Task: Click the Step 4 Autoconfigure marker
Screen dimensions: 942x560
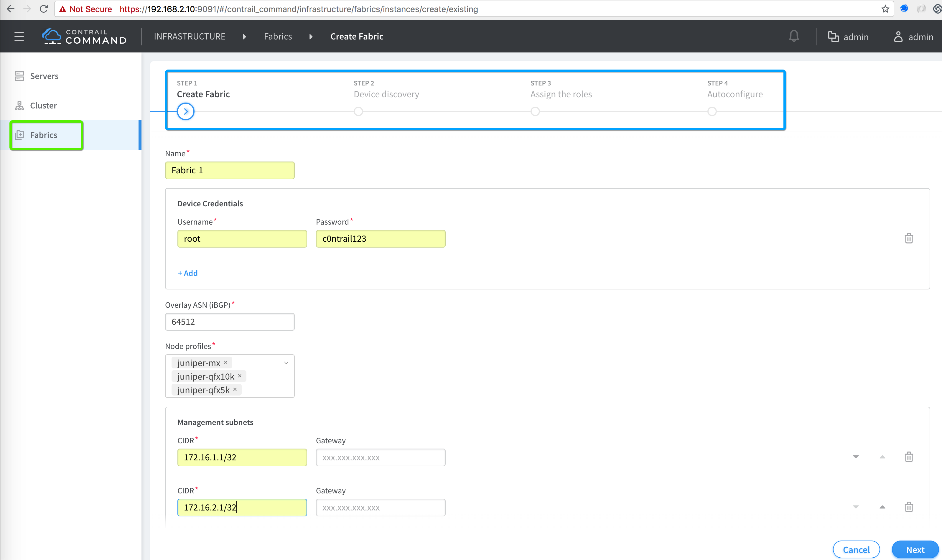Action: click(712, 111)
